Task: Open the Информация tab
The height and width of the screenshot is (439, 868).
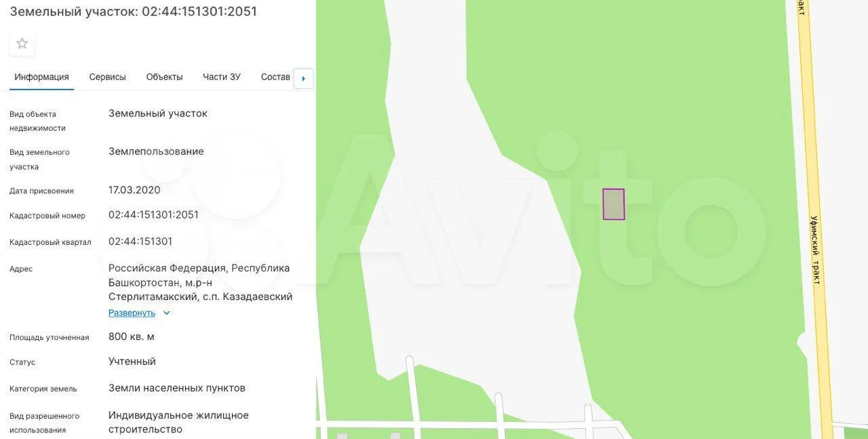Action: (x=41, y=77)
